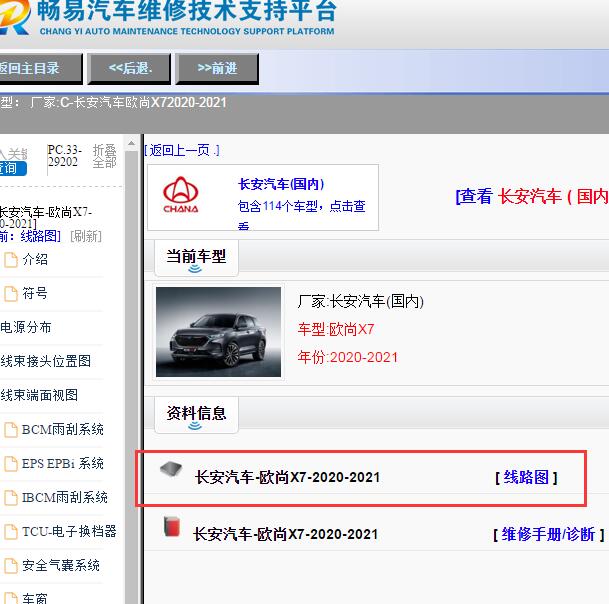
Task: Select the 资料信息 tab
Action: [x=196, y=414]
